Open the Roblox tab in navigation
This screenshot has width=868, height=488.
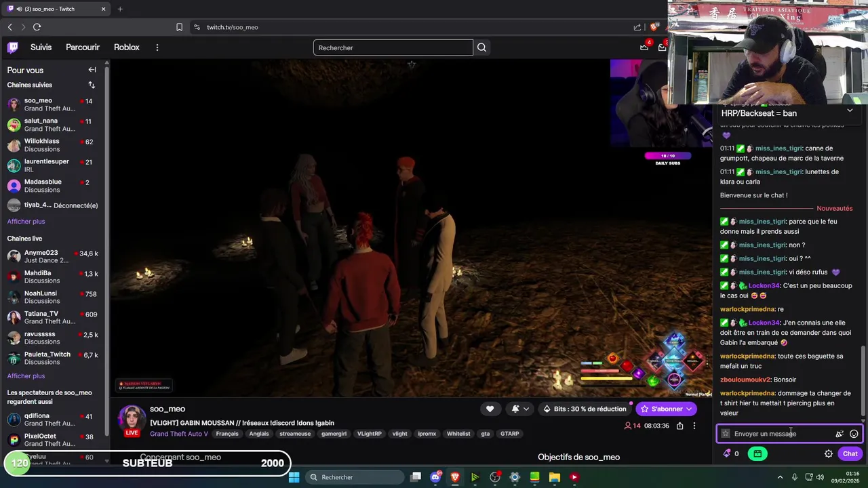coord(127,47)
